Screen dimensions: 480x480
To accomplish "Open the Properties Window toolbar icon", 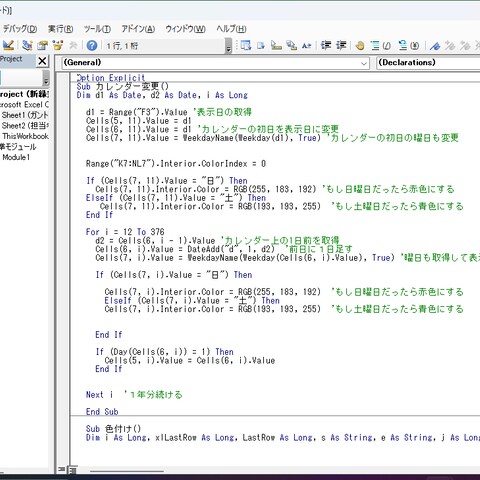I will [42, 45].
